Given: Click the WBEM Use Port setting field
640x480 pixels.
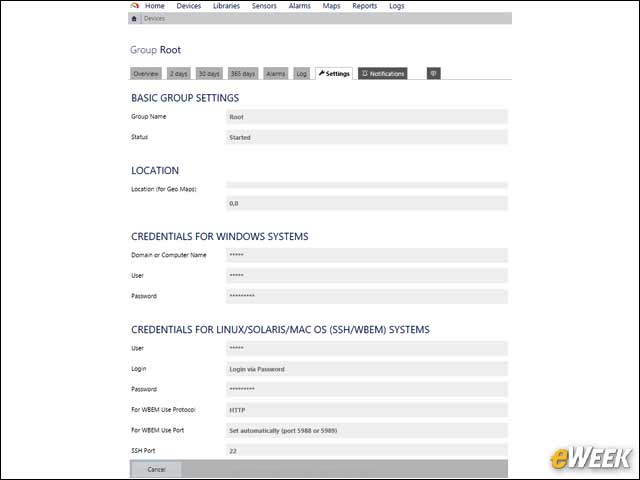Looking at the screenshot, I should pyautogui.click(x=367, y=430).
